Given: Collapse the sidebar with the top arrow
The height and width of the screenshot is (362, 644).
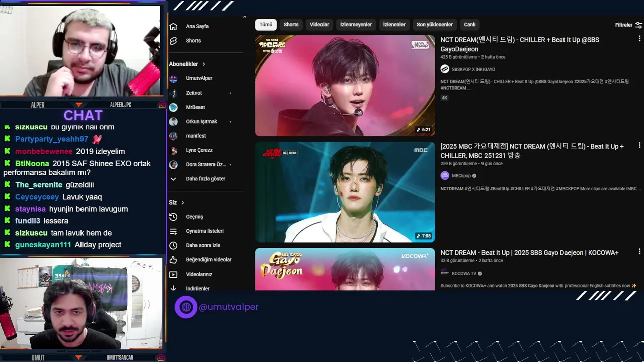Looking at the screenshot, I should coord(245,17).
